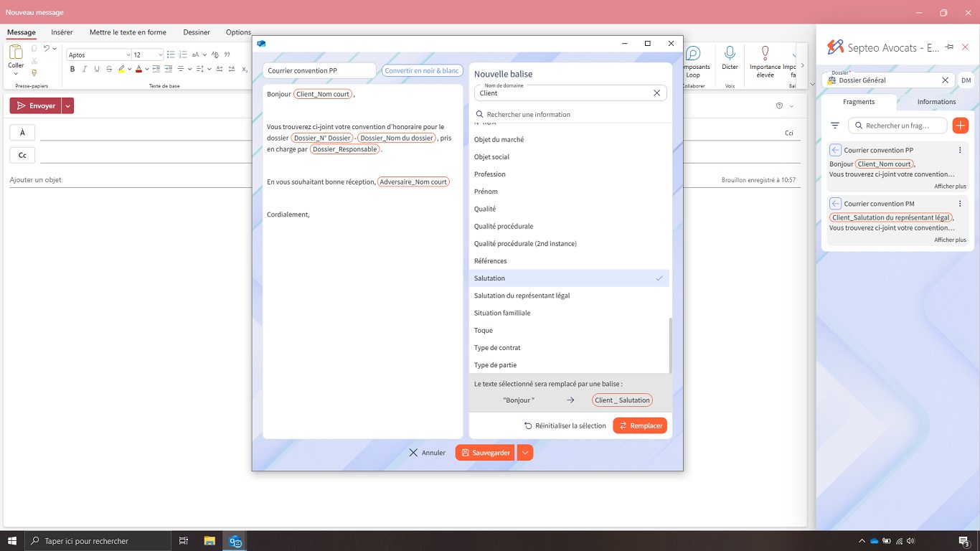This screenshot has height=551, width=980.
Task: Toggle bold formatting
Action: 72,69
